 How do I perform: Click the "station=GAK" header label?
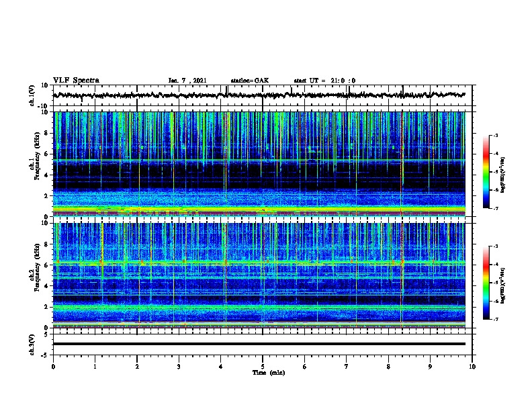(250, 81)
